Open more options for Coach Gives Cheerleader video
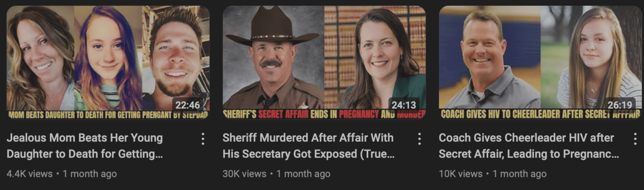 click(635, 139)
